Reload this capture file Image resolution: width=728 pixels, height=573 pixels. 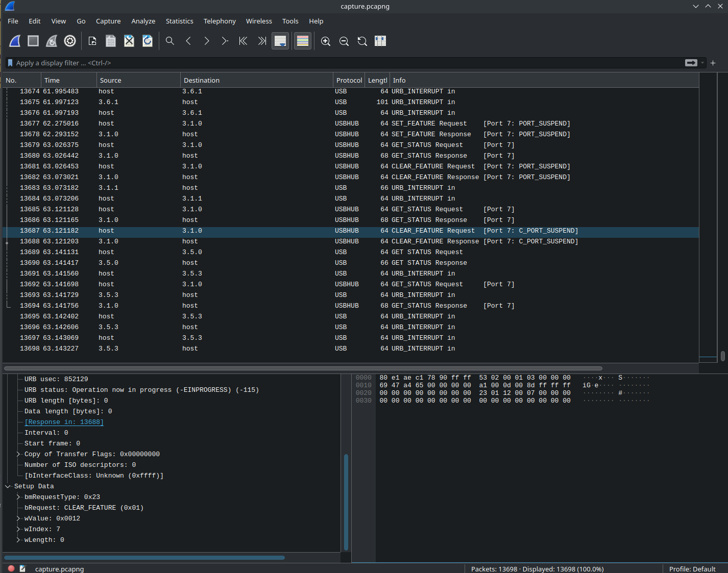pyautogui.click(x=148, y=41)
